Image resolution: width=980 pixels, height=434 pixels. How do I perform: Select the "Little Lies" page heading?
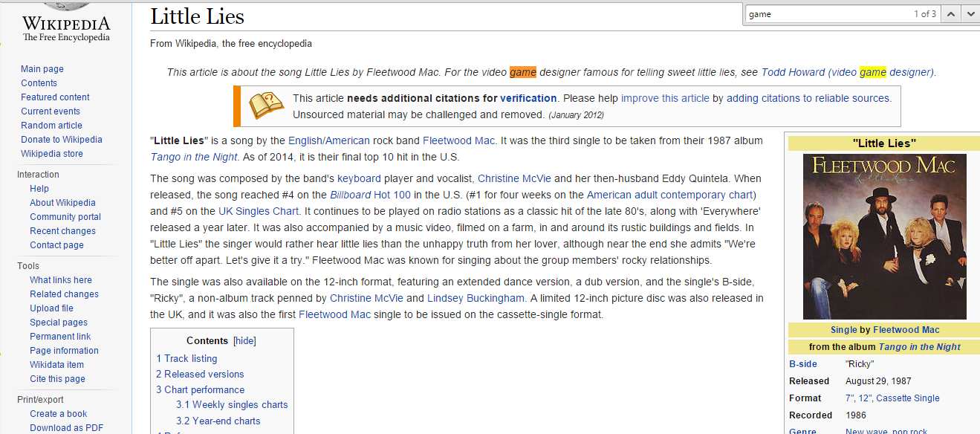(x=197, y=16)
